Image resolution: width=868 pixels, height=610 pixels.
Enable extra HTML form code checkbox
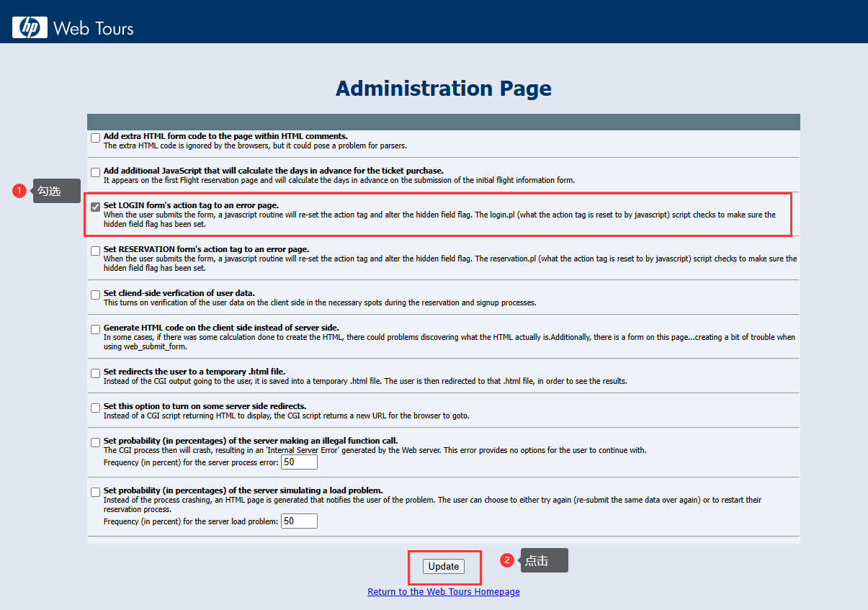coord(95,138)
